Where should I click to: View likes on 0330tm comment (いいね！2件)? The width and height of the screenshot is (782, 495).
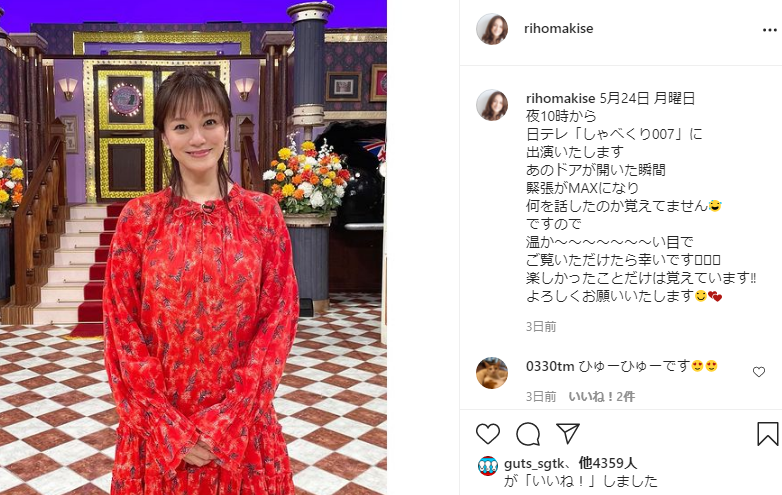(x=601, y=396)
